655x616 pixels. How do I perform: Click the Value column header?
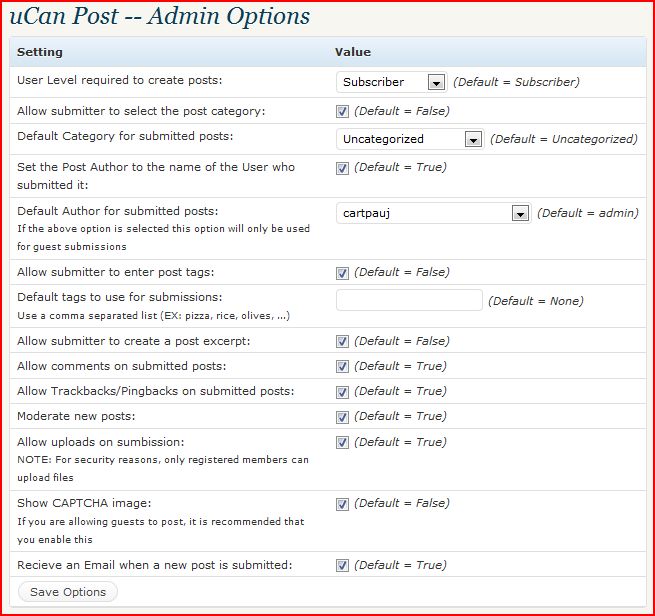click(x=353, y=52)
